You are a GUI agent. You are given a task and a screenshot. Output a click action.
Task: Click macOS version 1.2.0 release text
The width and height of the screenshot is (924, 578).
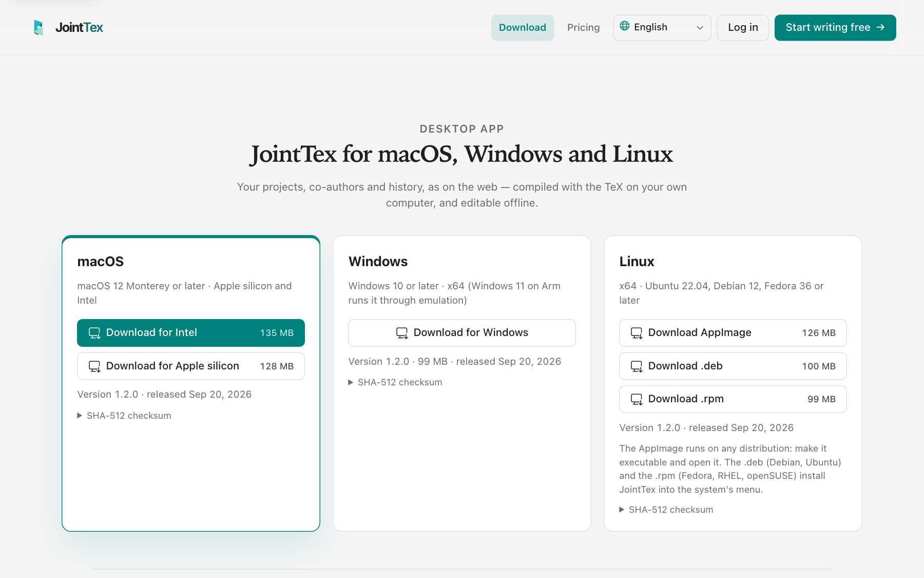(x=164, y=395)
